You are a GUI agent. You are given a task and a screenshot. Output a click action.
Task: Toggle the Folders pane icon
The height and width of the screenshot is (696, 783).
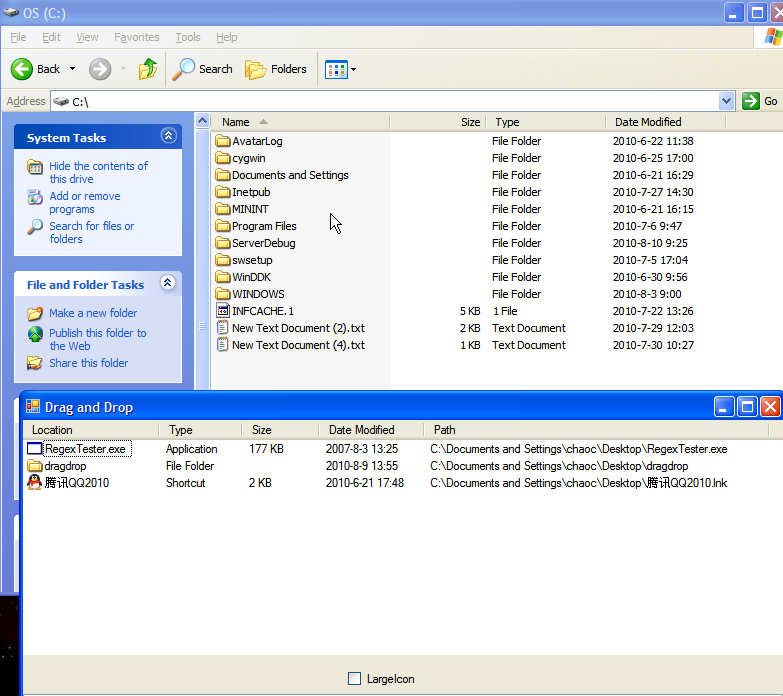pos(256,69)
